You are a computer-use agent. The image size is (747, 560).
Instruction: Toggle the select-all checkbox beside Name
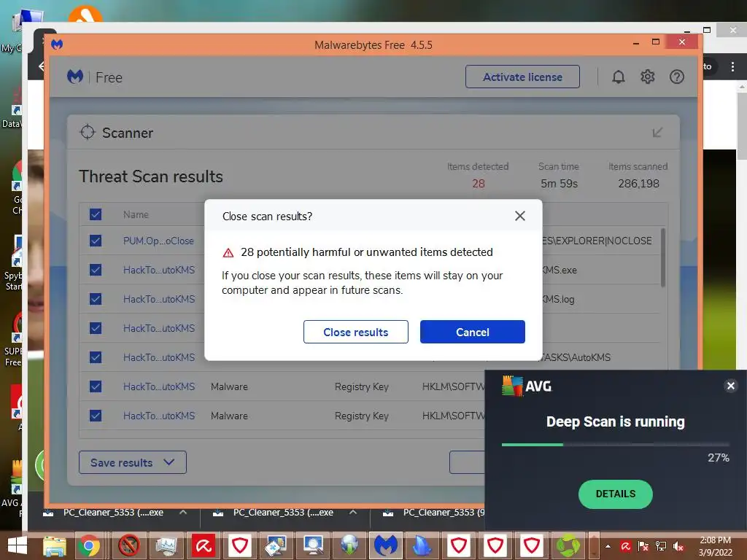click(x=96, y=214)
